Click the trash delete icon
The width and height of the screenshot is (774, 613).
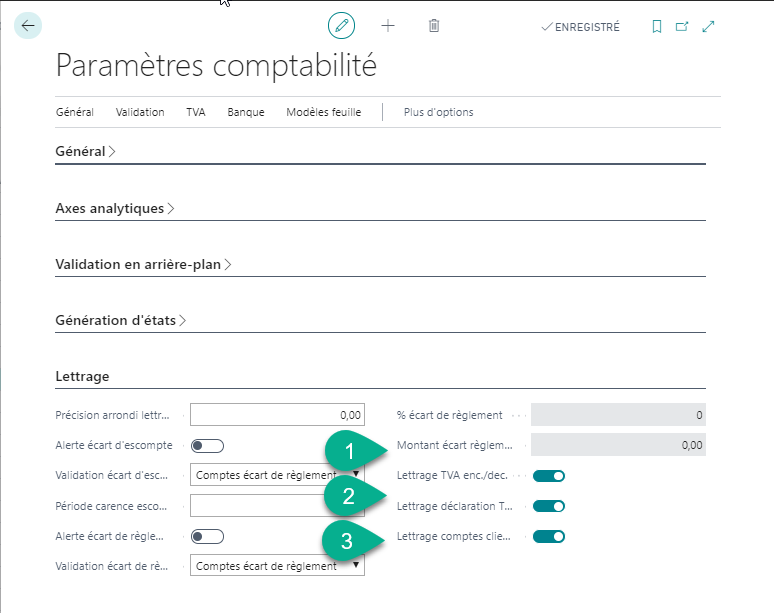434,26
